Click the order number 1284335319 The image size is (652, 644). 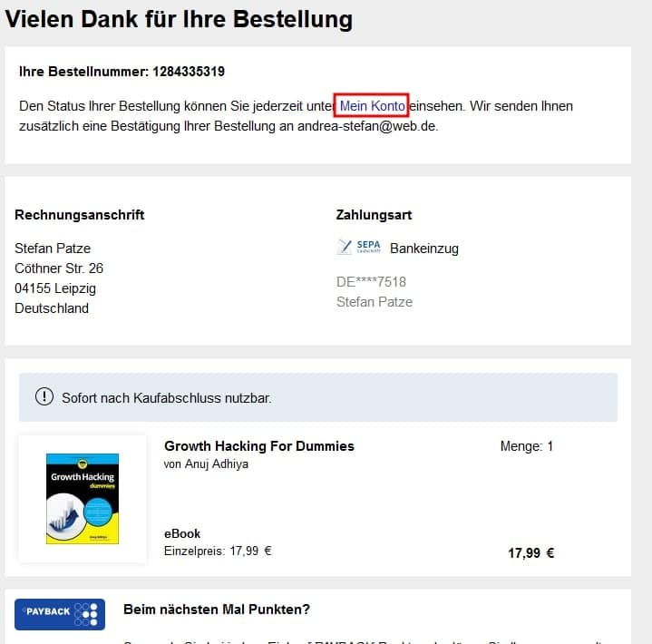click(189, 72)
